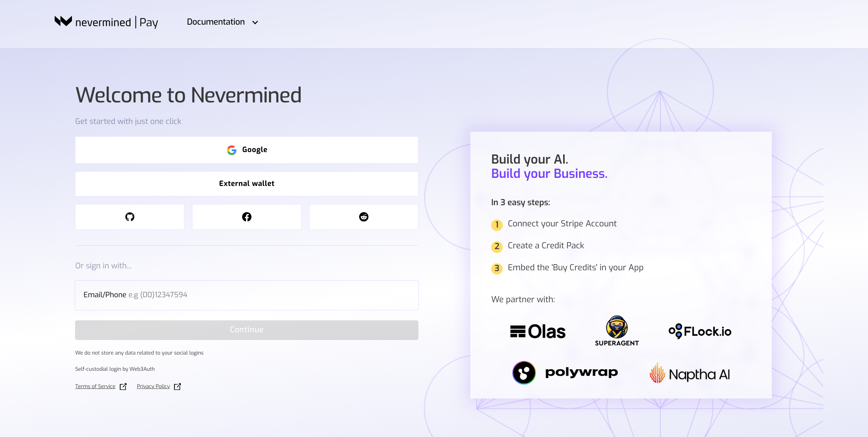Click the Superagent partner logo
Image resolution: width=868 pixels, height=437 pixels.
tap(617, 331)
